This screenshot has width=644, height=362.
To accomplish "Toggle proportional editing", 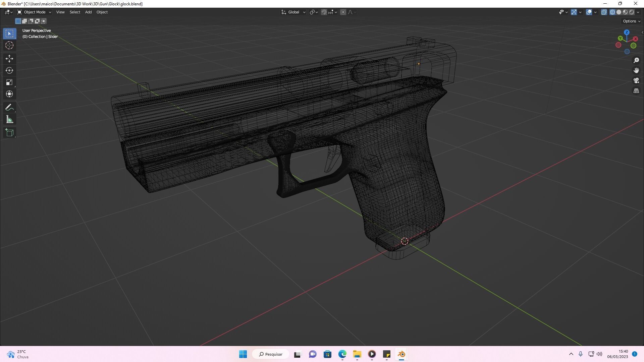I will pyautogui.click(x=343, y=12).
